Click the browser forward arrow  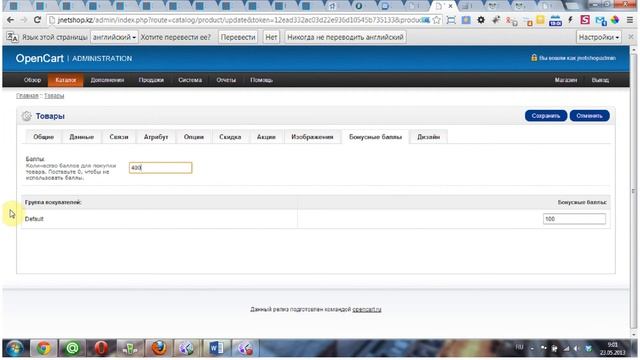24,20
